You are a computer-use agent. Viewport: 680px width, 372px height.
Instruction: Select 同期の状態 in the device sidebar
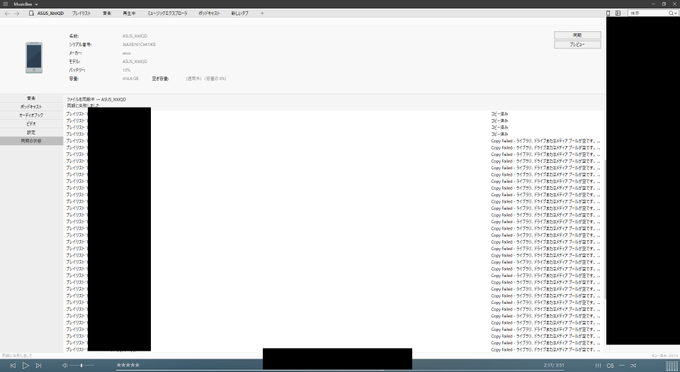pyautogui.click(x=31, y=141)
